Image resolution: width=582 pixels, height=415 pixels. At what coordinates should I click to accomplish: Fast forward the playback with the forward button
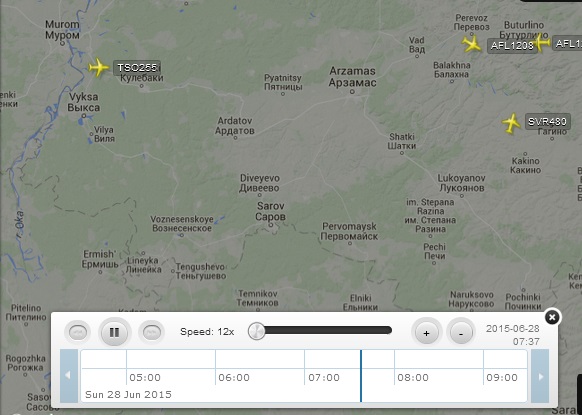click(x=152, y=332)
